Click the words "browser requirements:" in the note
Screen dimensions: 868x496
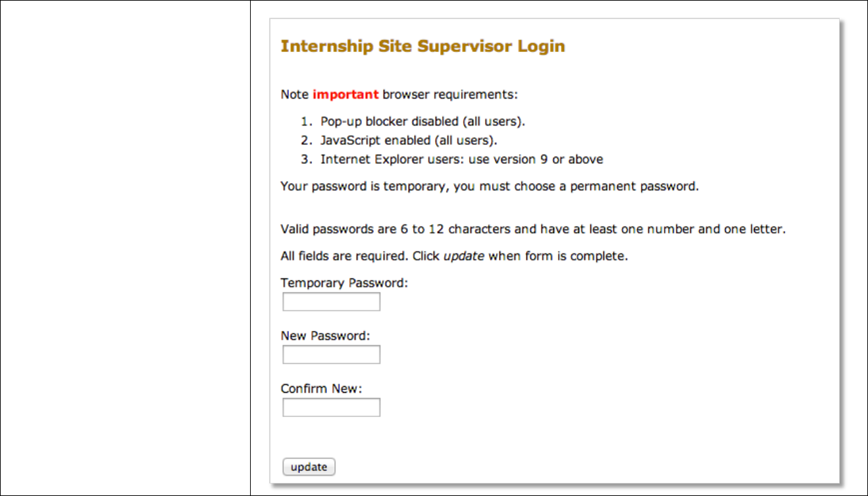[x=450, y=94]
